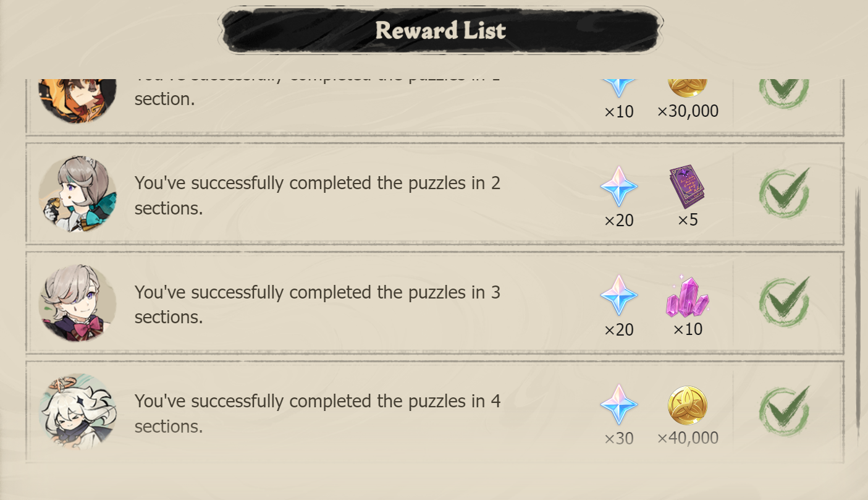
Task: Click the green checkmark for 2 sections reward
Action: [x=784, y=192]
